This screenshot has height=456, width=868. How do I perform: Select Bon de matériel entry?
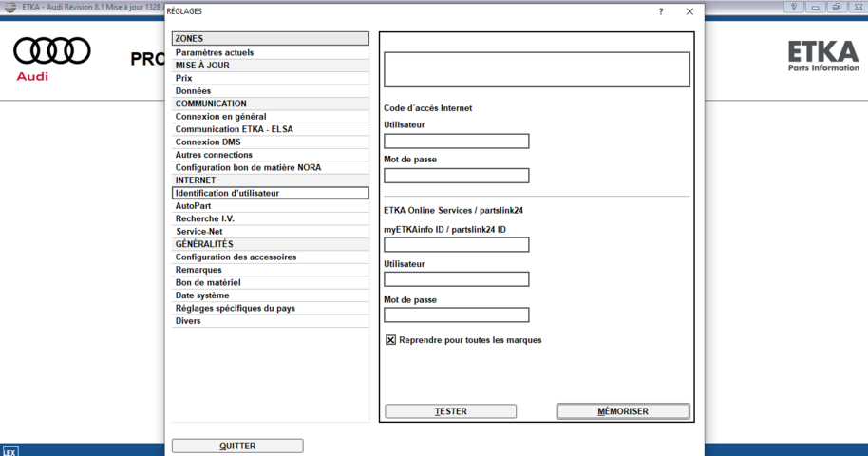pos(270,282)
